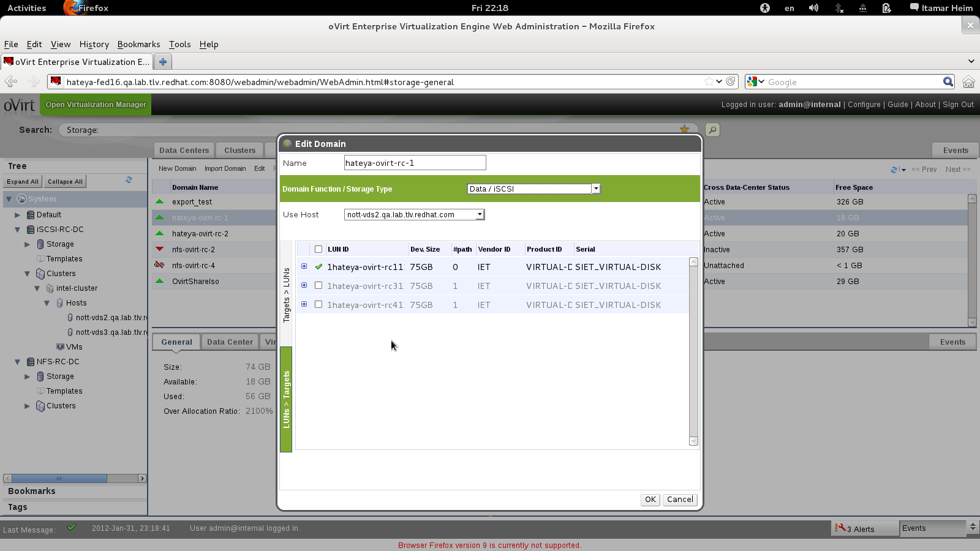The height and width of the screenshot is (551, 980).
Task: Click the VMs icon in tree
Action: pos(60,347)
